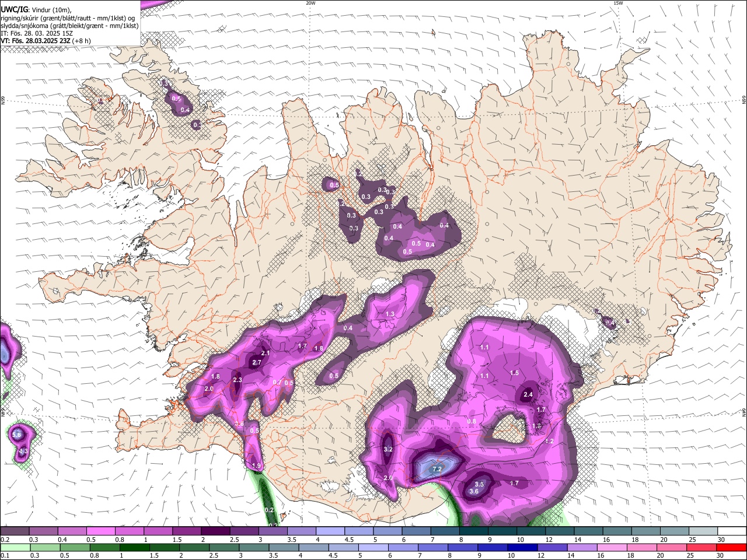The image size is (747, 560).
Task: Click the 3.5 precipitation value
Action: coord(479,484)
